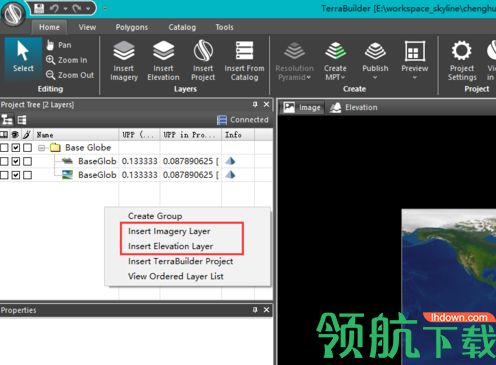Toggle third column checkbox of elevation BaseGlob layer
Viewport: 496px width, 365px height.
(x=28, y=161)
